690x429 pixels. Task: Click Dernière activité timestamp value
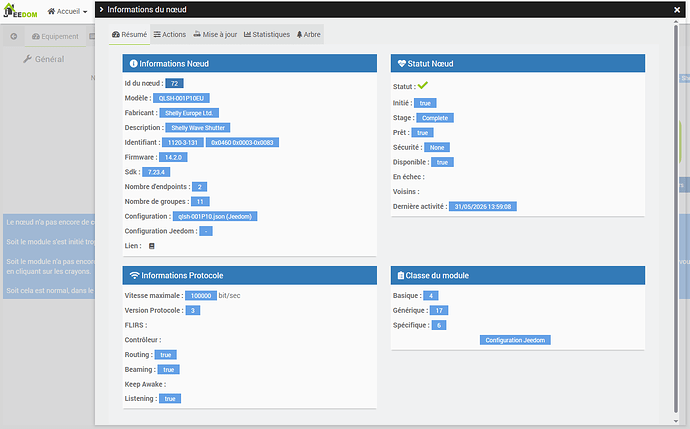click(483, 206)
